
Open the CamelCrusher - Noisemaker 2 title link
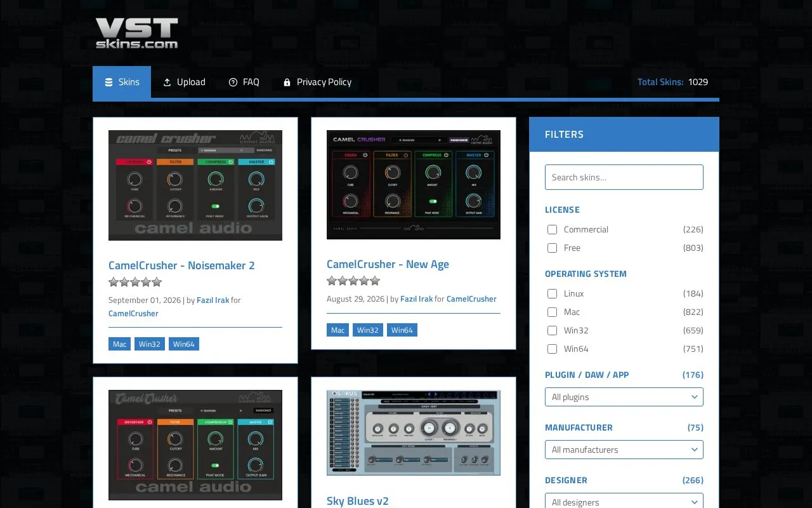[x=181, y=265]
